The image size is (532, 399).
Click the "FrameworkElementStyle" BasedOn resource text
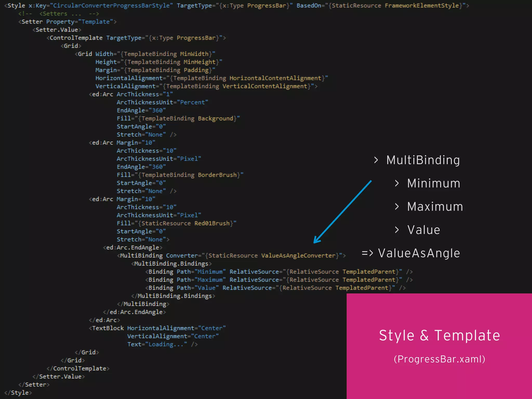[422, 6]
